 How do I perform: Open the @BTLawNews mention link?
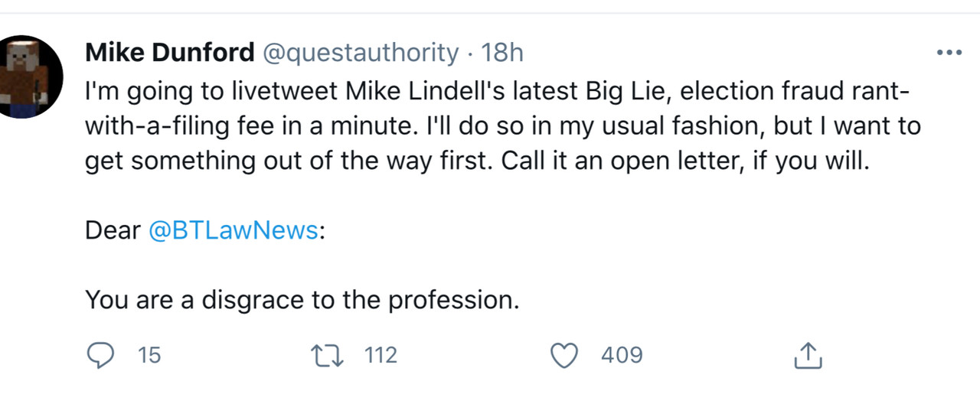pos(233,230)
